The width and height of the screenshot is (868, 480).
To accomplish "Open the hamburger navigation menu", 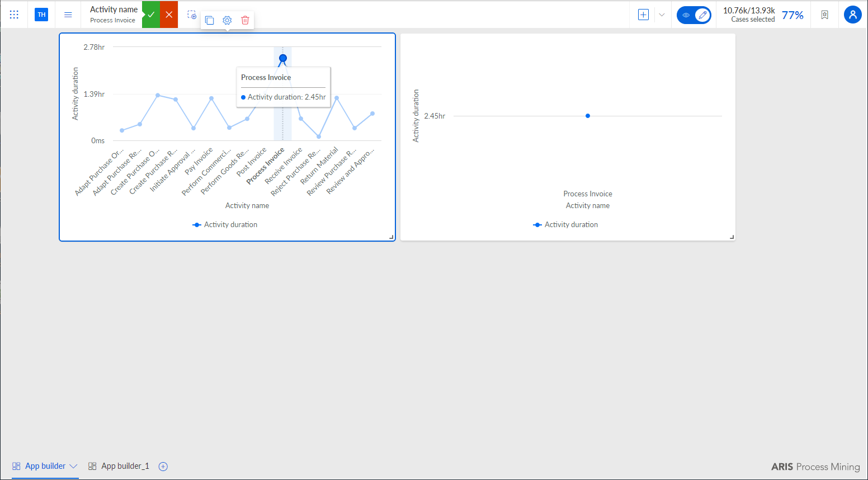I will pyautogui.click(x=68, y=15).
